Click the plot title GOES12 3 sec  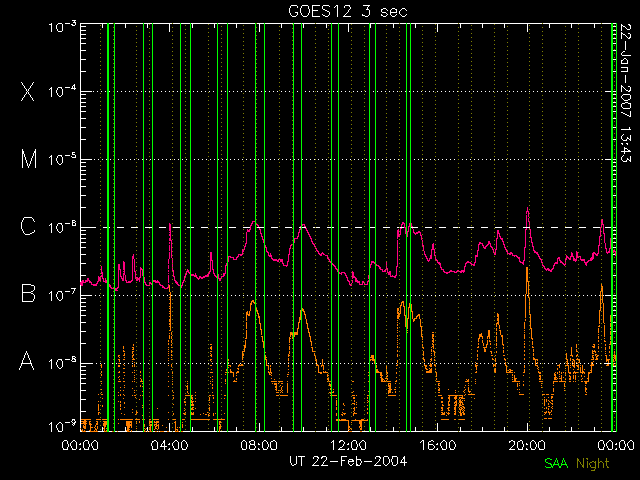[348, 11]
